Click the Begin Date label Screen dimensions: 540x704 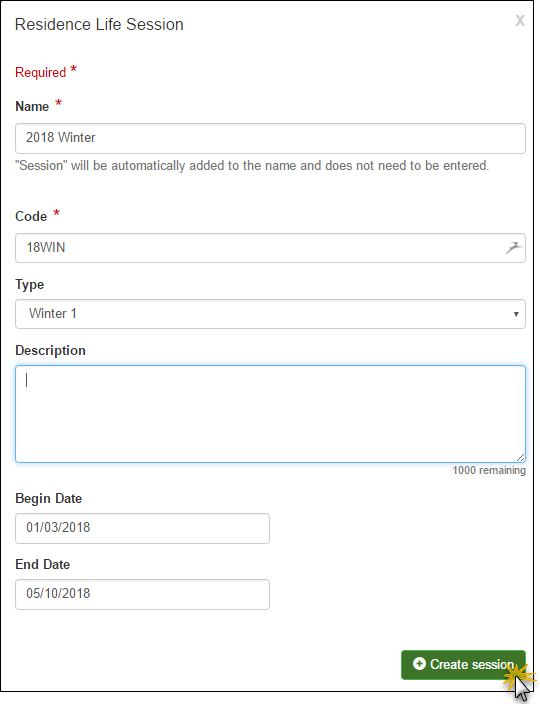[48, 498]
